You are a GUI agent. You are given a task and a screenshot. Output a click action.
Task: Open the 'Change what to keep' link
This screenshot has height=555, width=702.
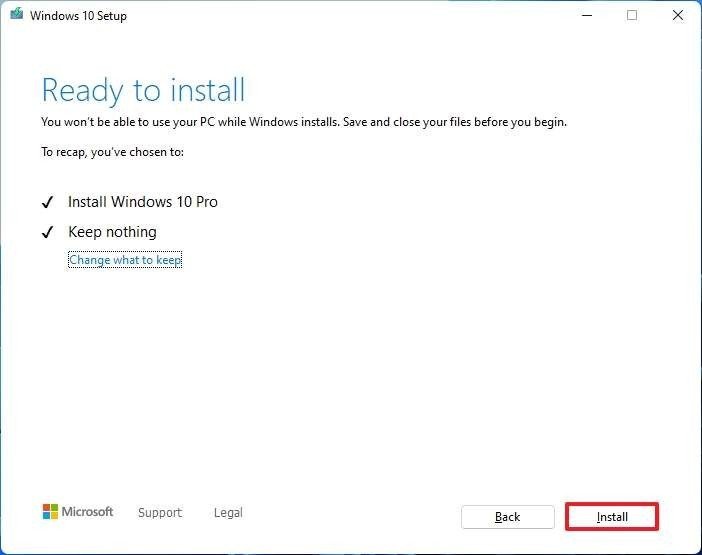click(125, 260)
